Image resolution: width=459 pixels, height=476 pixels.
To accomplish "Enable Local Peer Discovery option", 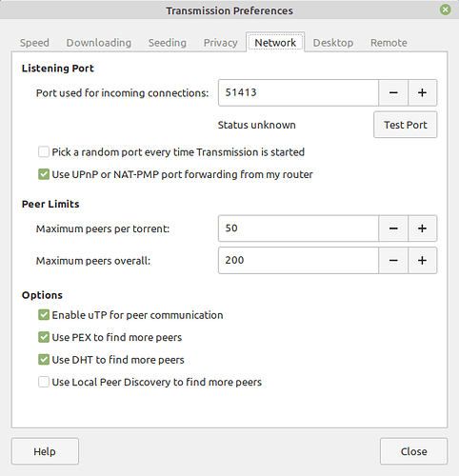I will tap(44, 382).
